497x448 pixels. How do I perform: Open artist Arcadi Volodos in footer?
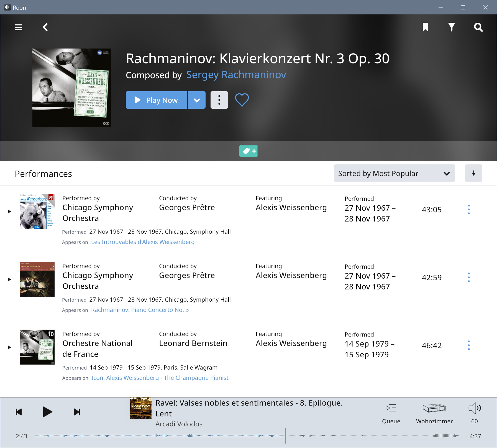[x=179, y=424]
